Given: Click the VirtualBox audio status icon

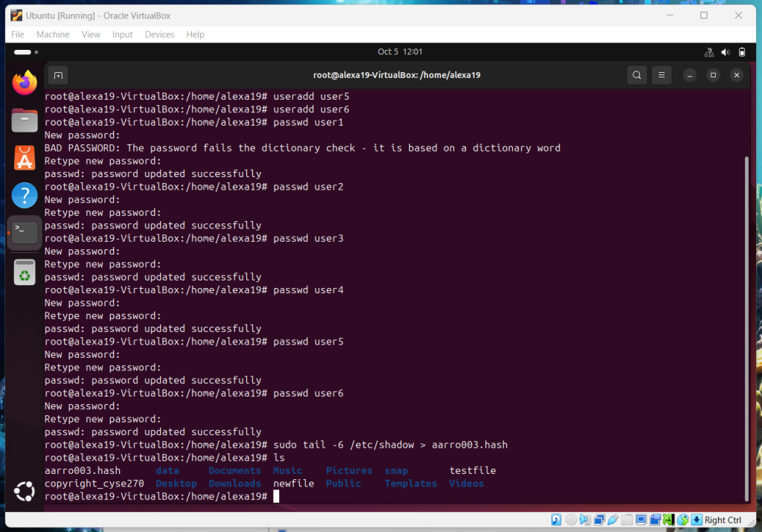Looking at the screenshot, I should [585, 520].
